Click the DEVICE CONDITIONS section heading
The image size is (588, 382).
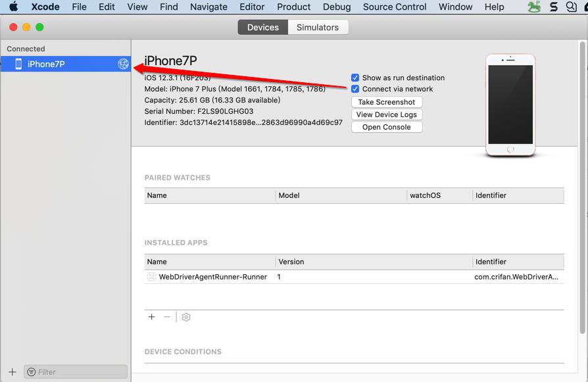183,352
